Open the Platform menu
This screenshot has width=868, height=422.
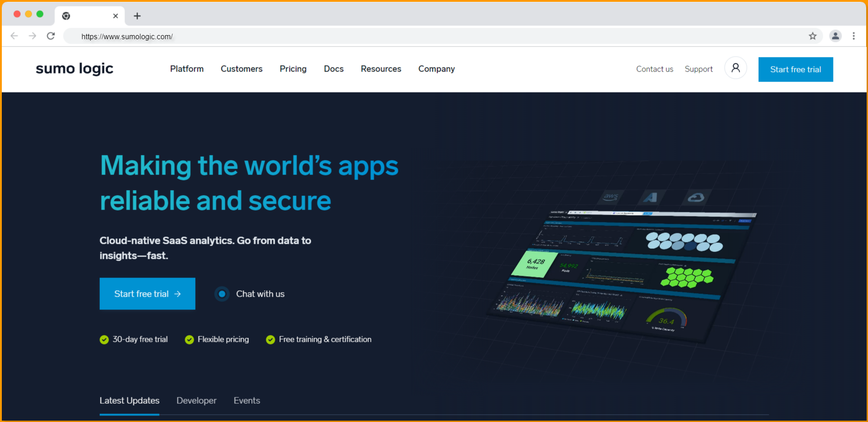(x=187, y=69)
